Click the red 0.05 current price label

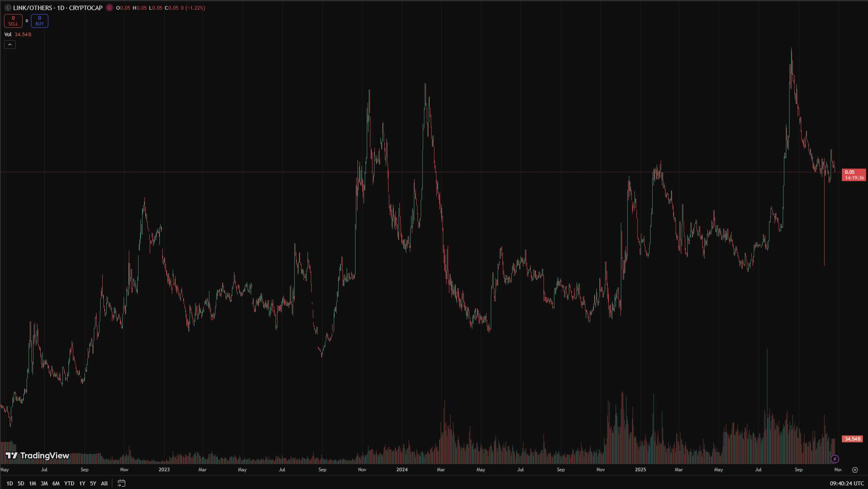853,175
